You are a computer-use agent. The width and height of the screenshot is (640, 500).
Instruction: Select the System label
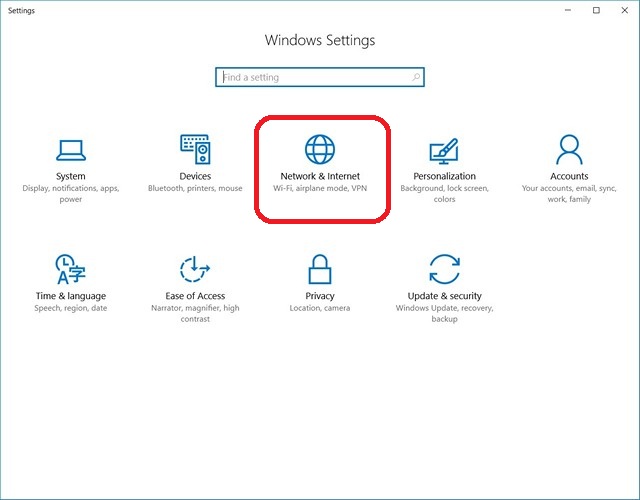[71, 176]
